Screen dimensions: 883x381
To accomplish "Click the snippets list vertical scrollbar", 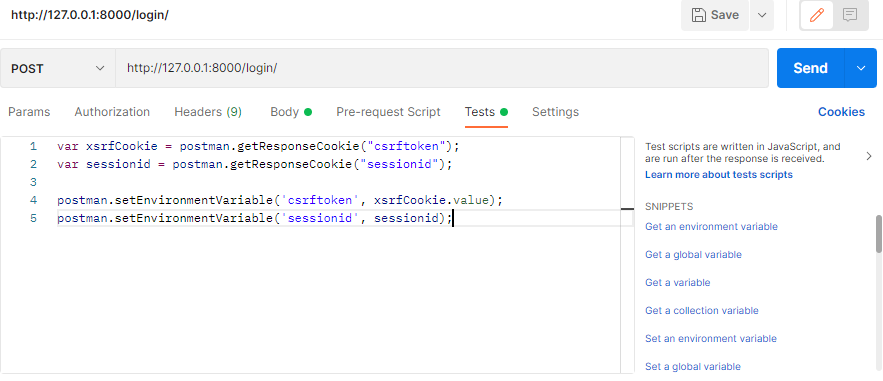I will point(878,234).
